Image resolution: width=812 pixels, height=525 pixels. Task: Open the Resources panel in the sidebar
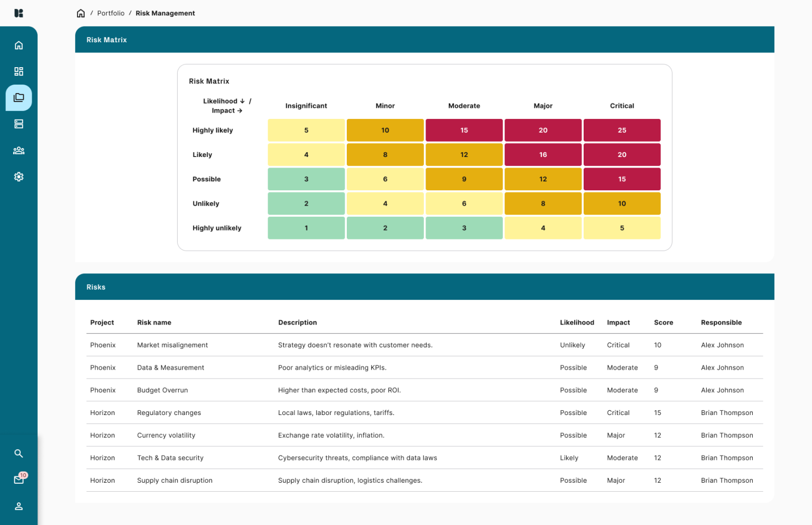tap(19, 124)
